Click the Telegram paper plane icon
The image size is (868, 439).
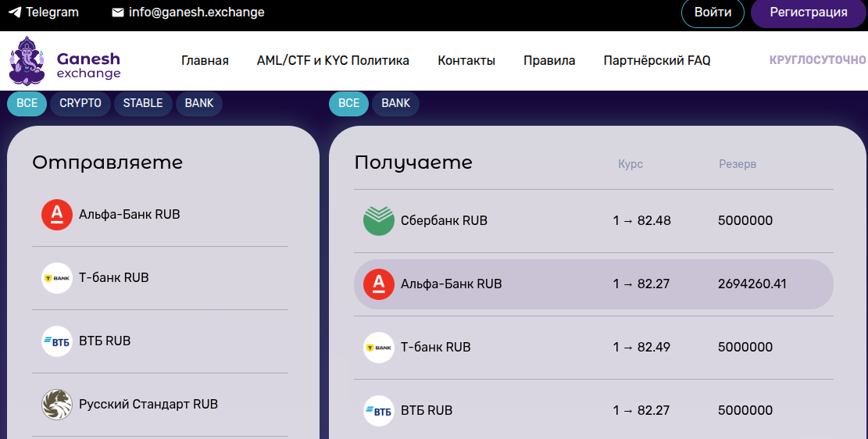[15, 12]
